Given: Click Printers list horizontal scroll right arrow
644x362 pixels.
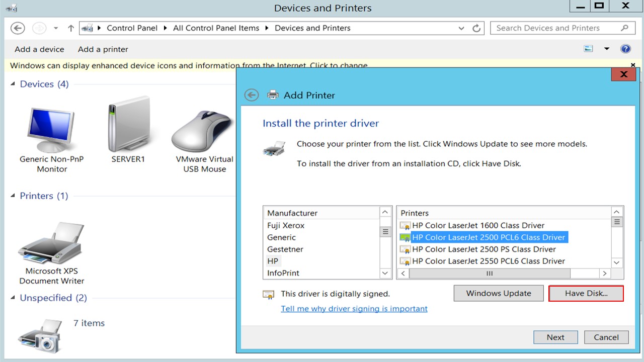Looking at the screenshot, I should coord(605,274).
